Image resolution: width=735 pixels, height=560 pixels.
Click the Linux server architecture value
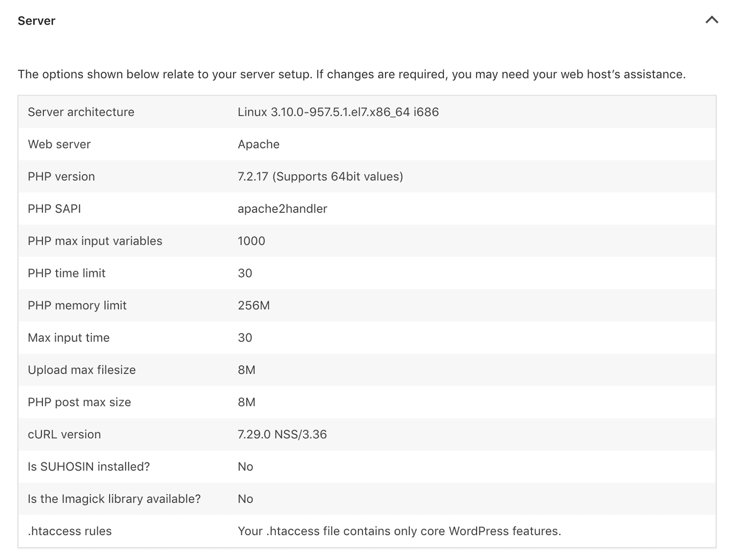point(338,112)
